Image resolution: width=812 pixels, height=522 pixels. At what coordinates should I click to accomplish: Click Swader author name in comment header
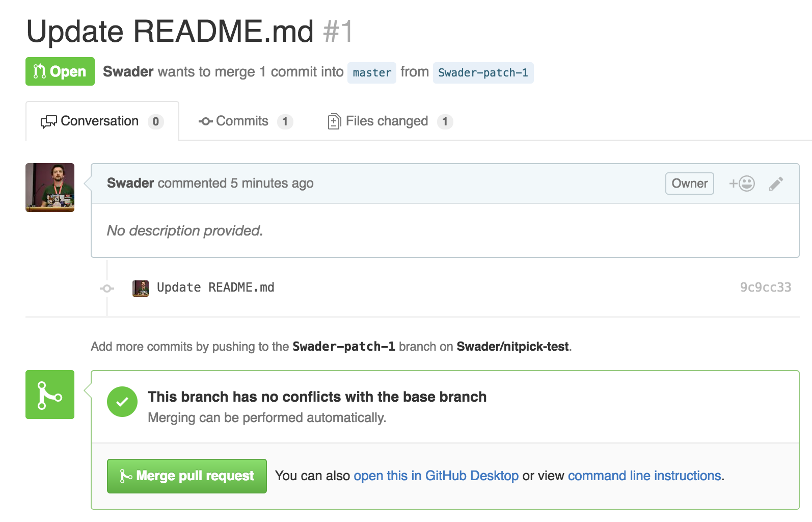(x=130, y=183)
